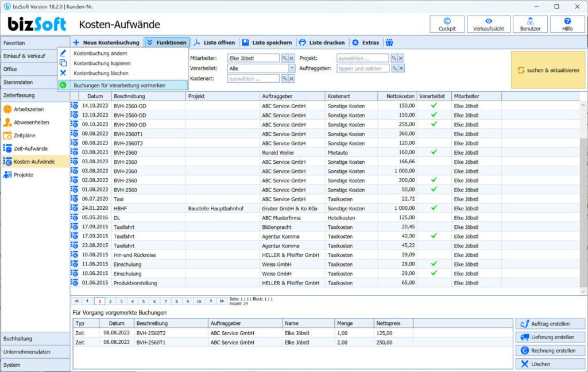Image resolution: width=588 pixels, height=372 pixels.
Task: Click Liste drucken
Action: click(x=322, y=43)
